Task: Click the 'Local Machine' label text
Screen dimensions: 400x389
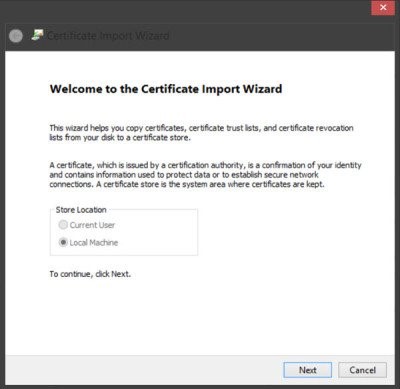Action: (x=94, y=243)
